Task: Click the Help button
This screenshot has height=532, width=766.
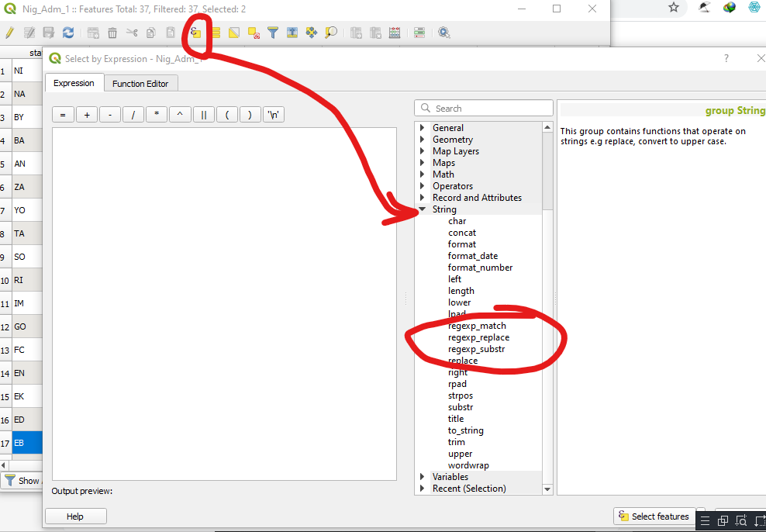Action: (75, 516)
